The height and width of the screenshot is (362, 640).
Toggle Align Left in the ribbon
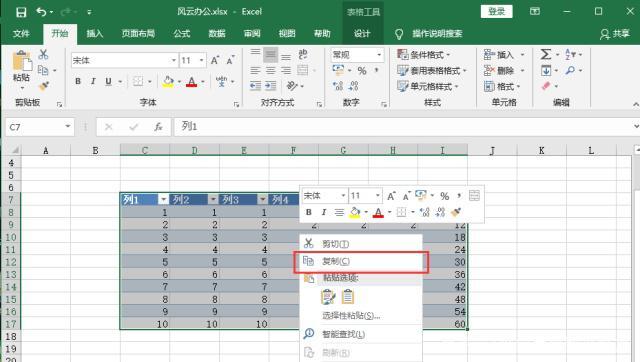point(255,70)
